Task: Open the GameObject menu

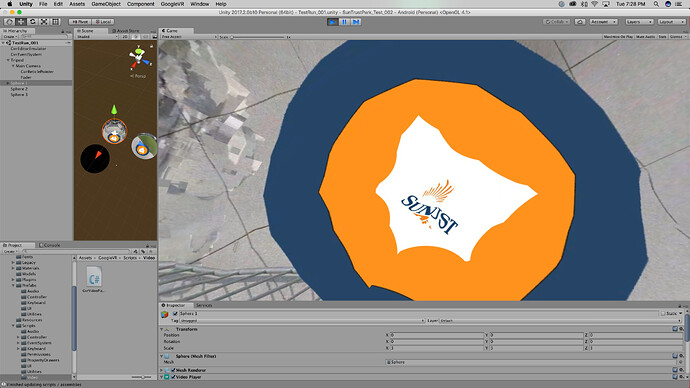Action: coord(106,4)
